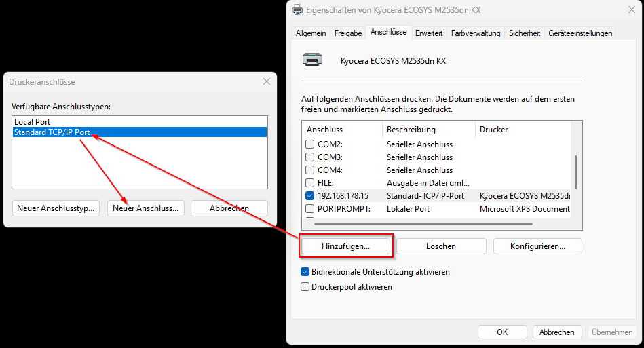This screenshot has width=644, height=348.
Task: Check the COM3: port checkbox
Action: click(309, 157)
